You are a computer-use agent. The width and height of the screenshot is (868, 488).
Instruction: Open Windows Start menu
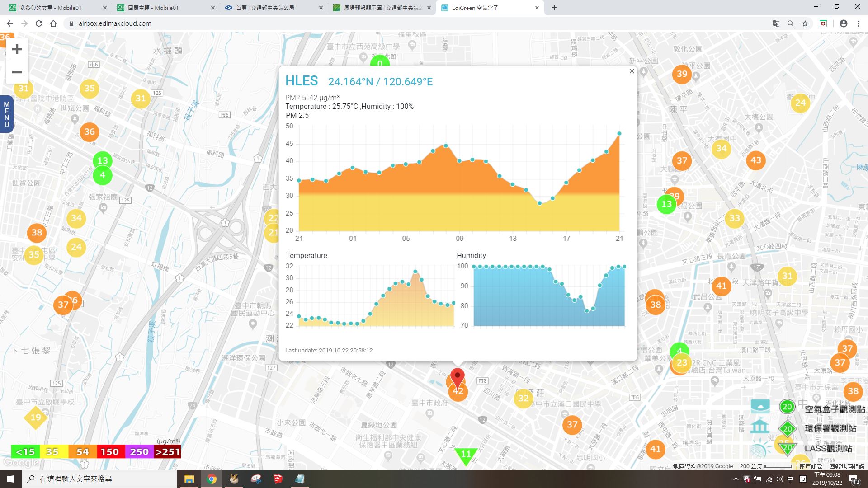11,479
